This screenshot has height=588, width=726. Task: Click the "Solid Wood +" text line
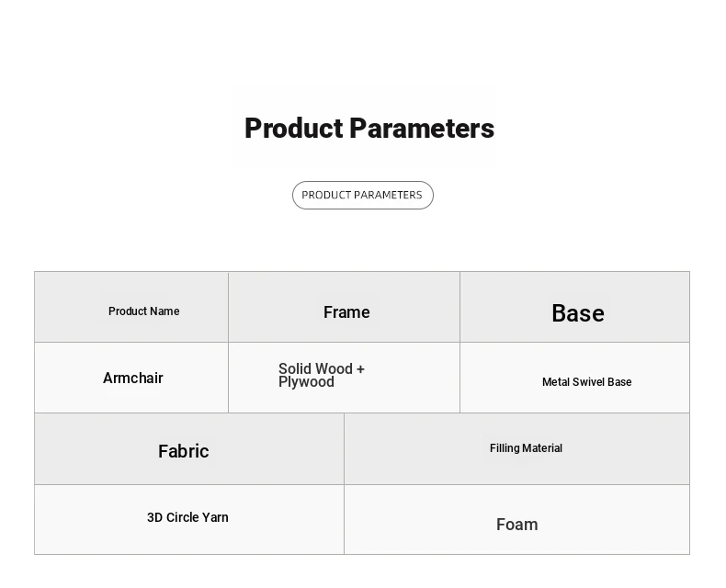(322, 369)
